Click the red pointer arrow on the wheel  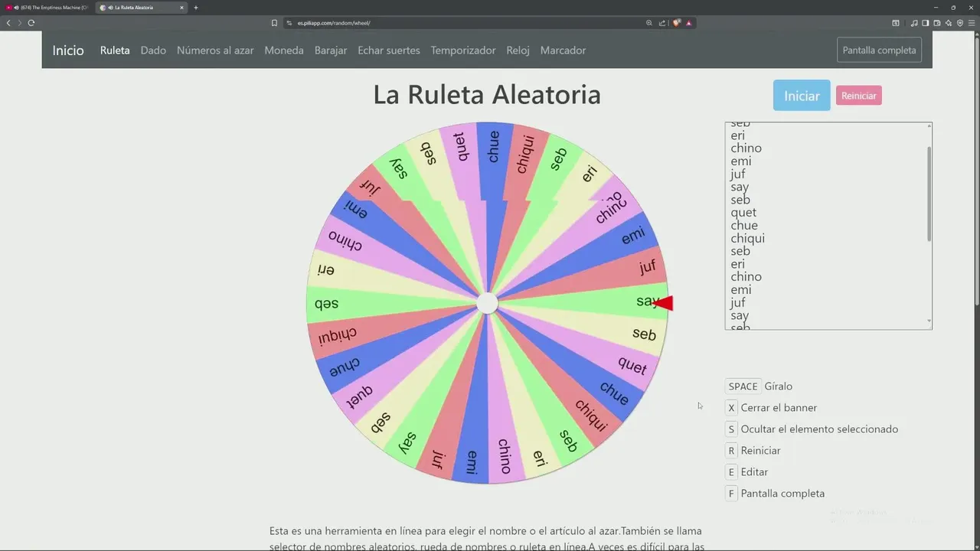tap(663, 303)
